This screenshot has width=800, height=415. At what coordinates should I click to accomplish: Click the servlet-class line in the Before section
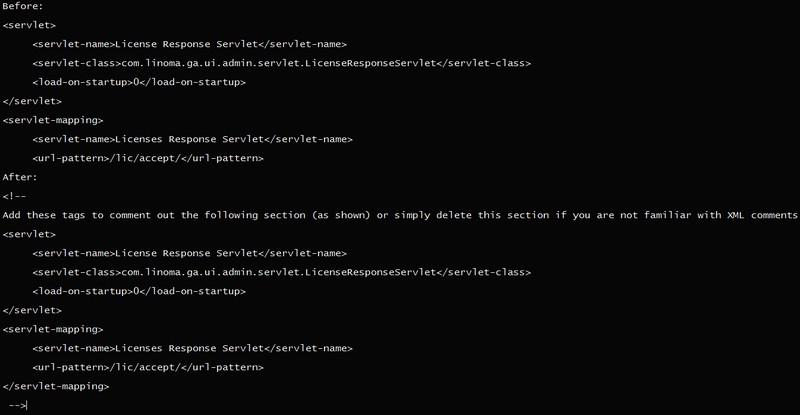click(281, 63)
